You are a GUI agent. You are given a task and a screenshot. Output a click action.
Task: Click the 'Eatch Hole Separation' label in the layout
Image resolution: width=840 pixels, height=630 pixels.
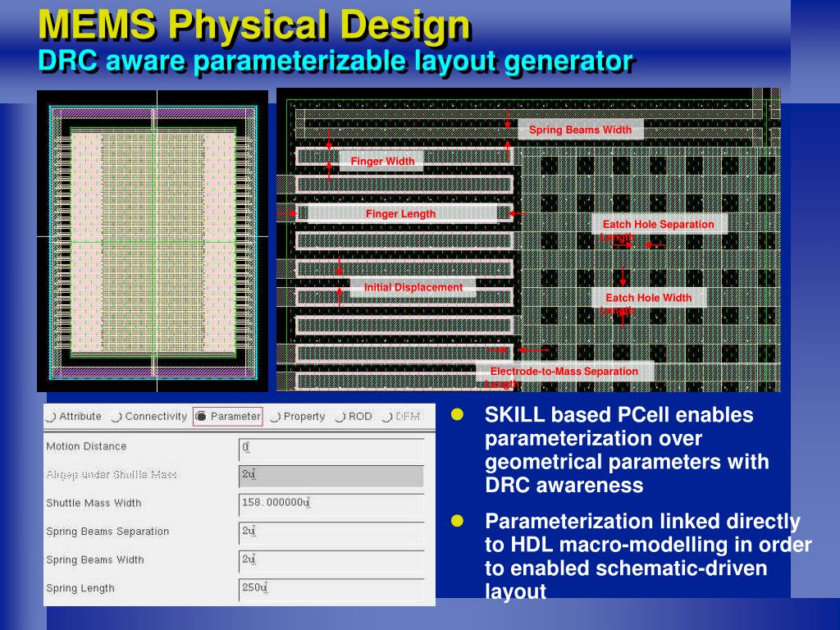[x=659, y=225]
